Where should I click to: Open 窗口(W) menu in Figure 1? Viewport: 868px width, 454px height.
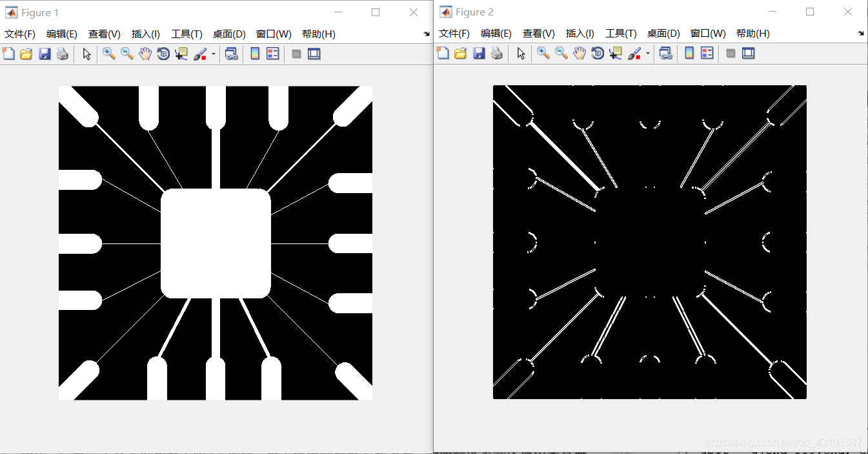(x=274, y=34)
